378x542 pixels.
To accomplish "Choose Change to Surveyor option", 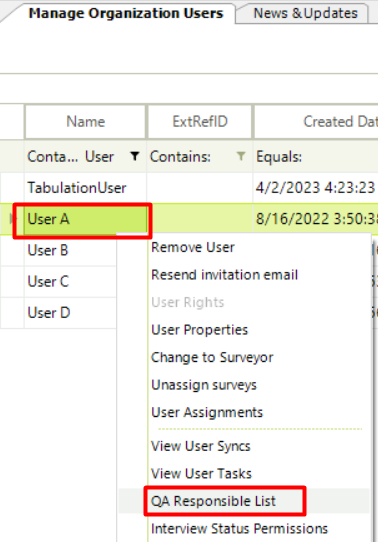I will [x=212, y=357].
